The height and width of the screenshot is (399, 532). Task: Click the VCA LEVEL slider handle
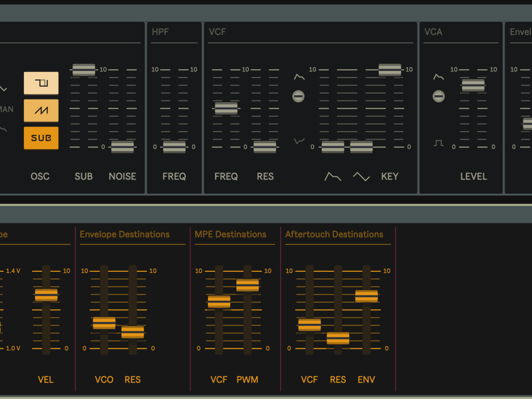pyautogui.click(x=473, y=85)
